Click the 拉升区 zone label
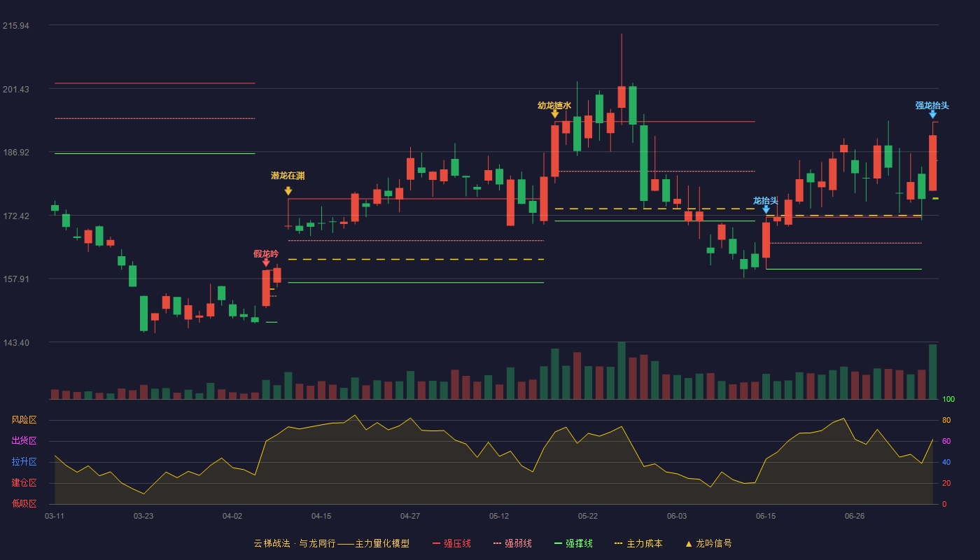The image size is (980, 560). [24, 462]
